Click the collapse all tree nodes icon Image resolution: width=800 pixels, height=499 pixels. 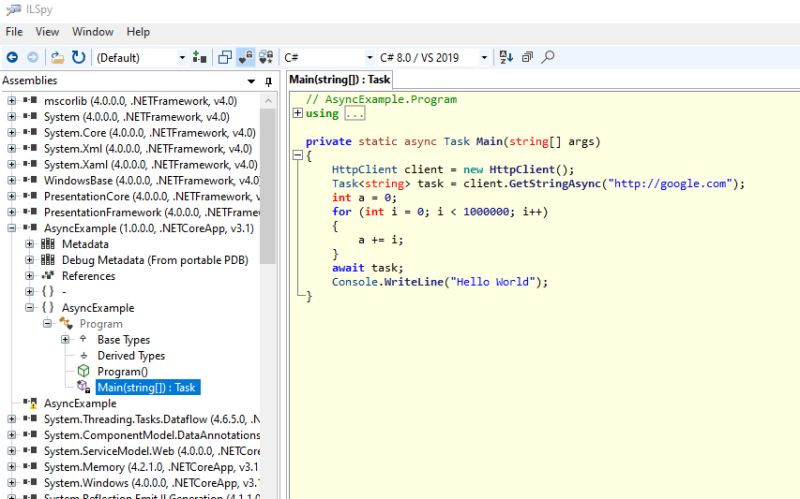[x=528, y=57]
